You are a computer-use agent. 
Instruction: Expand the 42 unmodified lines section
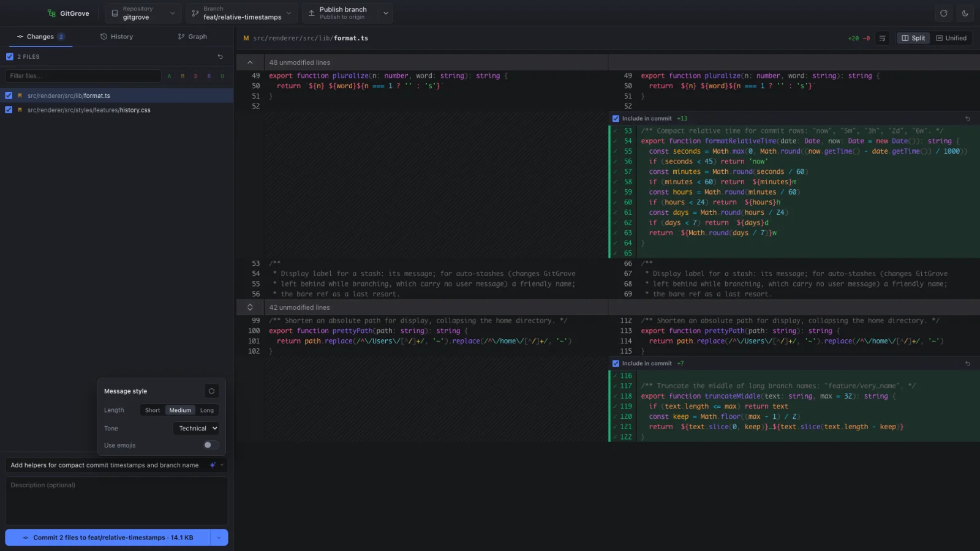point(250,307)
